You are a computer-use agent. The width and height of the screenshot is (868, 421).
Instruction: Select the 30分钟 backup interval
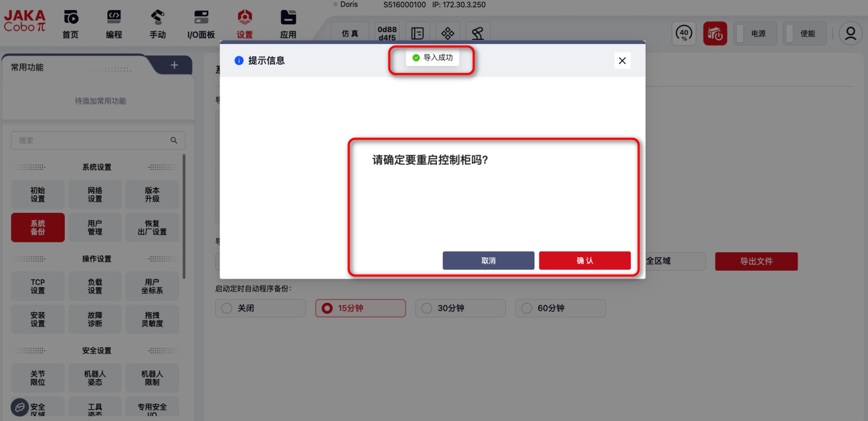pyautogui.click(x=460, y=308)
